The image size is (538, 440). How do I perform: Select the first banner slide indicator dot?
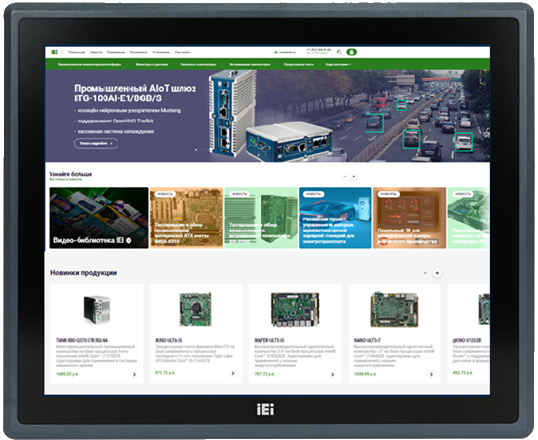click(196, 150)
